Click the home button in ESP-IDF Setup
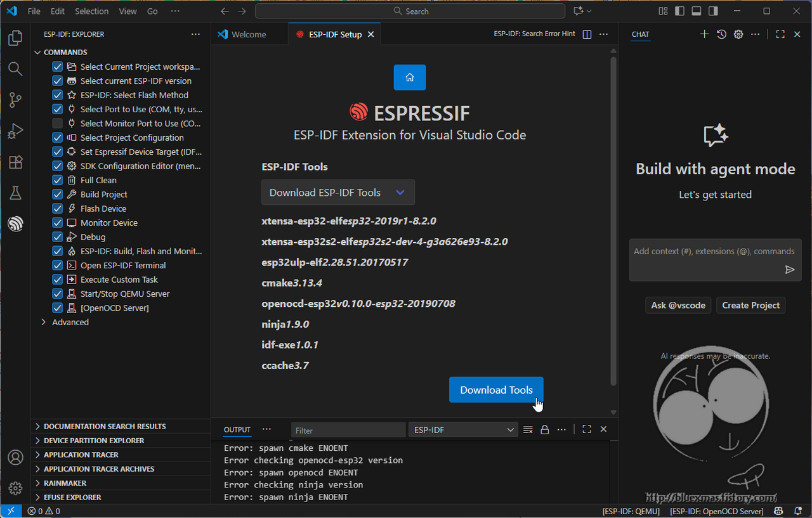 pyautogui.click(x=410, y=77)
